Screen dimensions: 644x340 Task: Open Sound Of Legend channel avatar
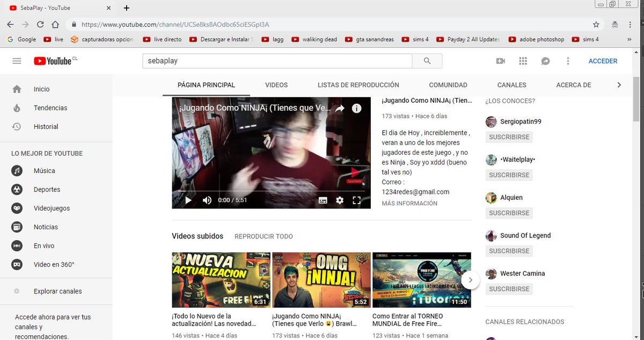(x=491, y=236)
